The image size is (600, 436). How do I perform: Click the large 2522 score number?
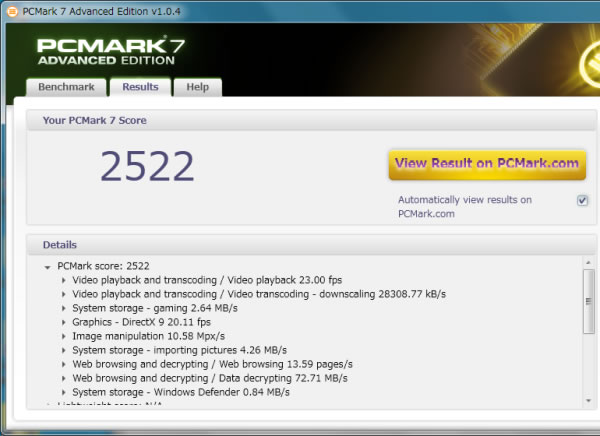tap(147, 166)
